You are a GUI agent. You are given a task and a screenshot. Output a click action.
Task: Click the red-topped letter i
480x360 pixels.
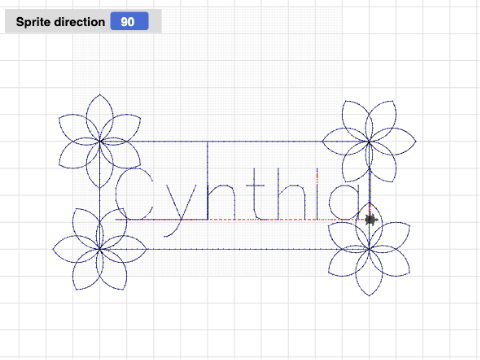(x=317, y=194)
